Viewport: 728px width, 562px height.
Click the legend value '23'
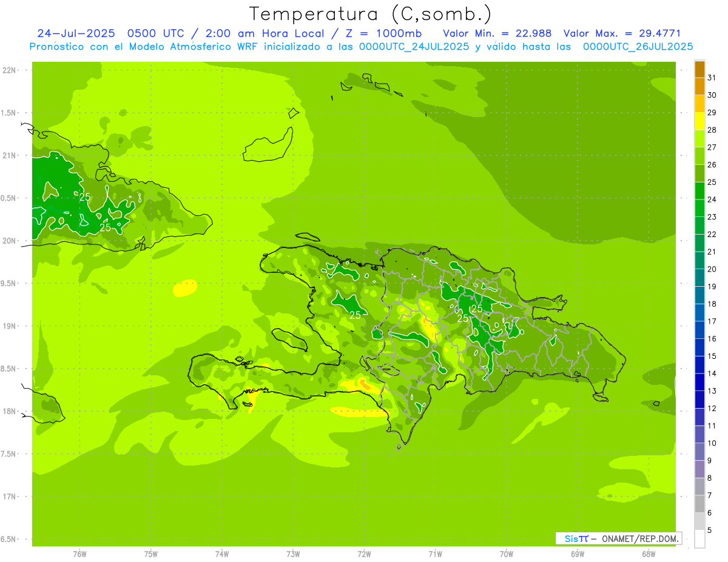coord(712,217)
